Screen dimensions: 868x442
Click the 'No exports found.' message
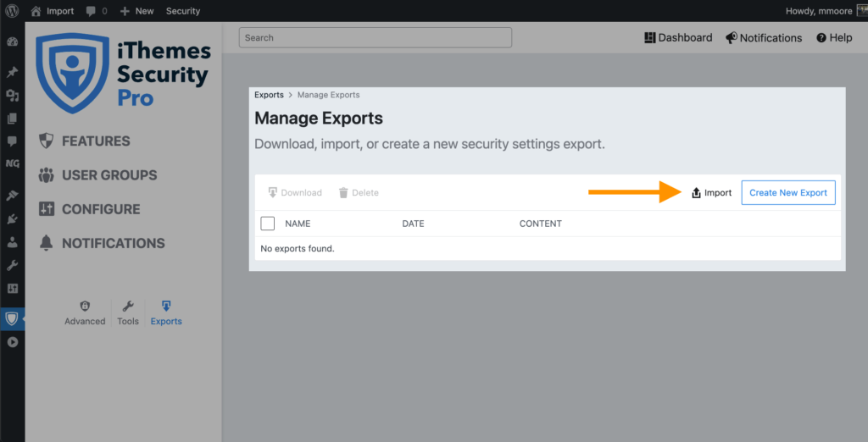[298, 248]
